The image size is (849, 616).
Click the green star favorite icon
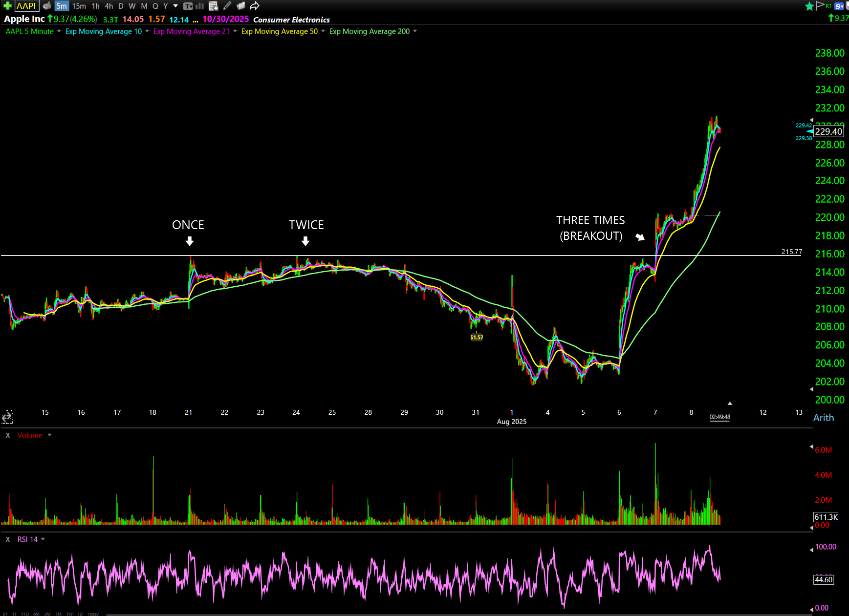tap(809, 6)
